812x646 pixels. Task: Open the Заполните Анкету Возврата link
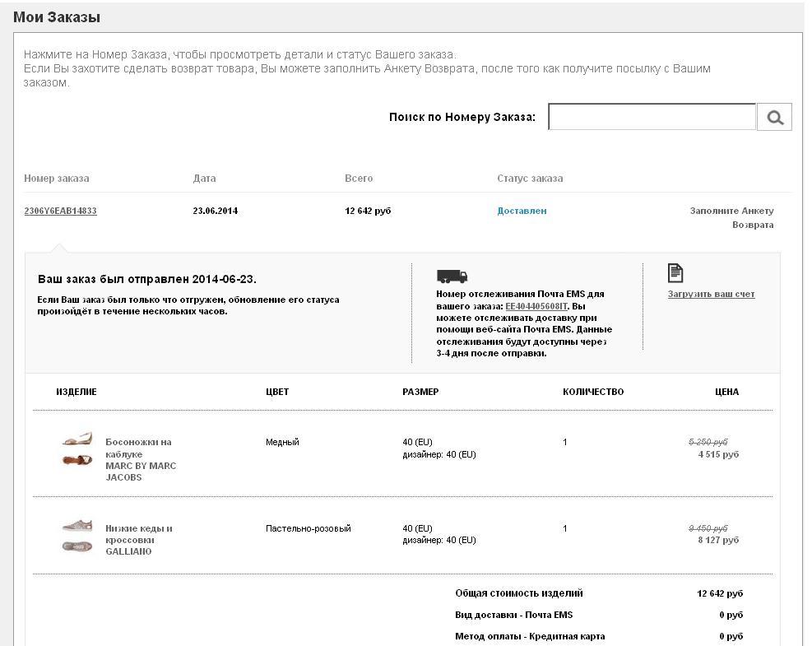(x=731, y=217)
